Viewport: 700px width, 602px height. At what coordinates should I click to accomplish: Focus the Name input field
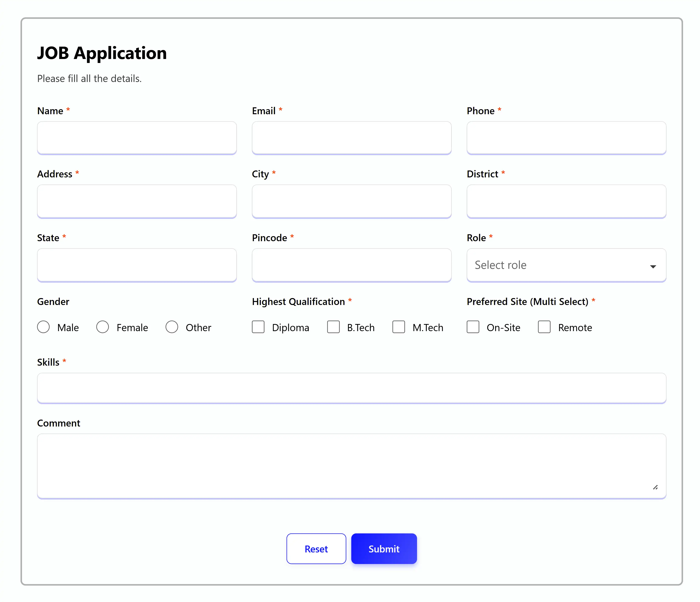(137, 138)
